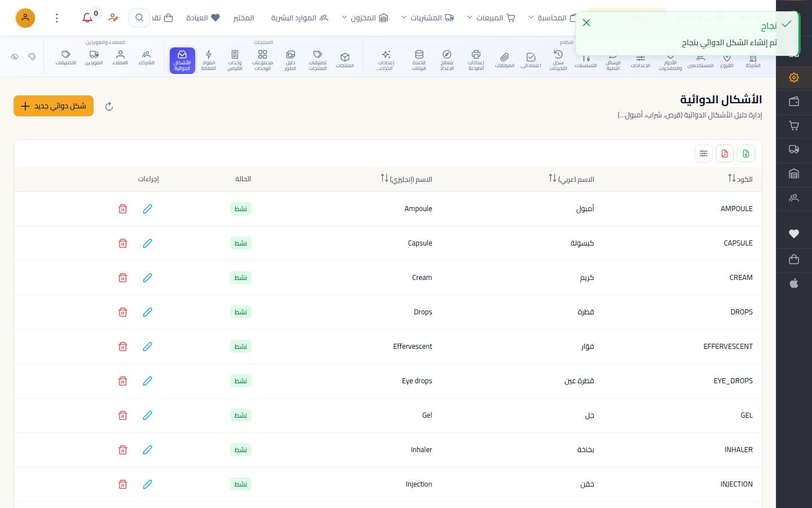
Task: Open دليل الصور image guide icon
Action: pyautogui.click(x=290, y=60)
